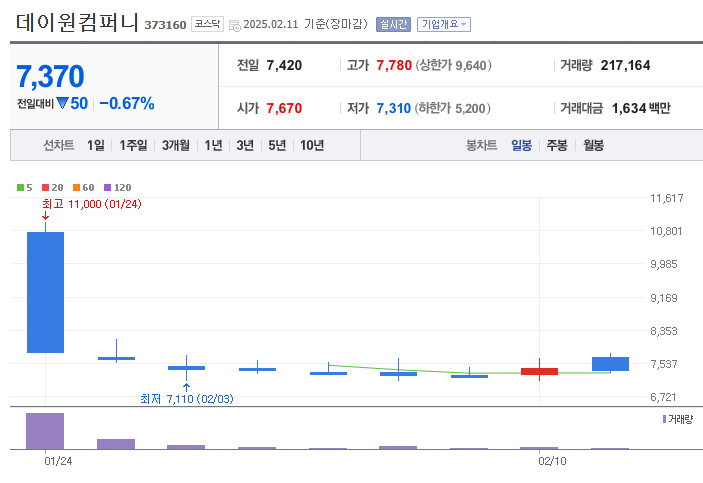Click the volume value 217,164
Screen dimensions: 703x483
[x=625, y=65]
